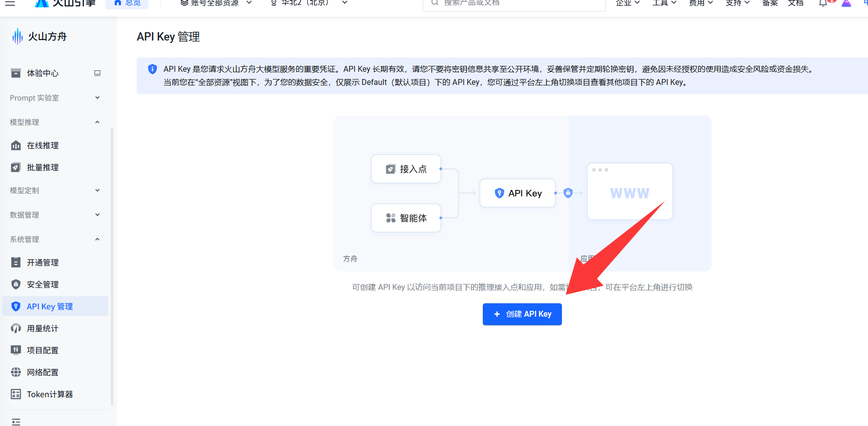Launch the Token计算器 tool
The height and width of the screenshot is (426, 868).
(x=49, y=394)
